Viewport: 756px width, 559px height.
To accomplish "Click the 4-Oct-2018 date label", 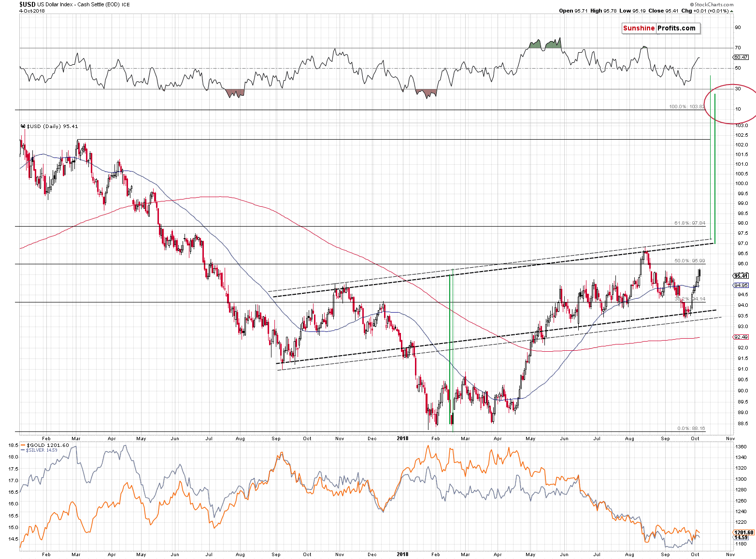I will point(32,11).
